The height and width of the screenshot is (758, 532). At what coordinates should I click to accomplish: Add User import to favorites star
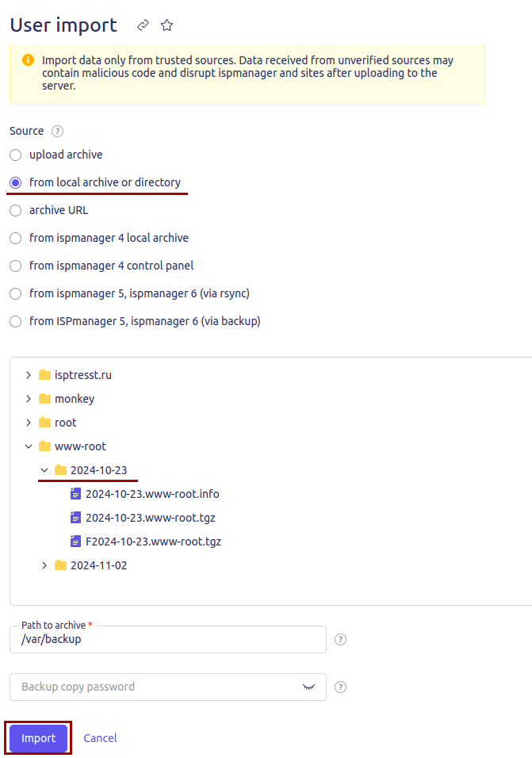[x=166, y=25]
